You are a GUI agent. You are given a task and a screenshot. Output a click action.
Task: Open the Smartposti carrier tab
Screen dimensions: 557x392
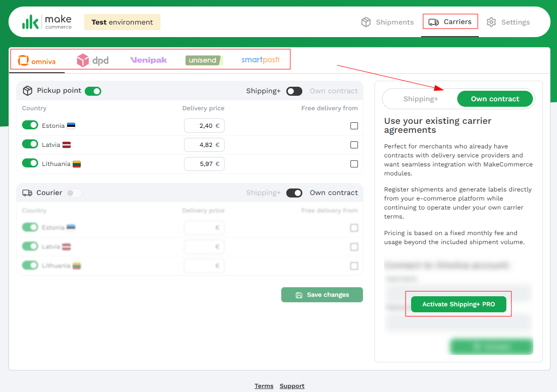(x=260, y=60)
